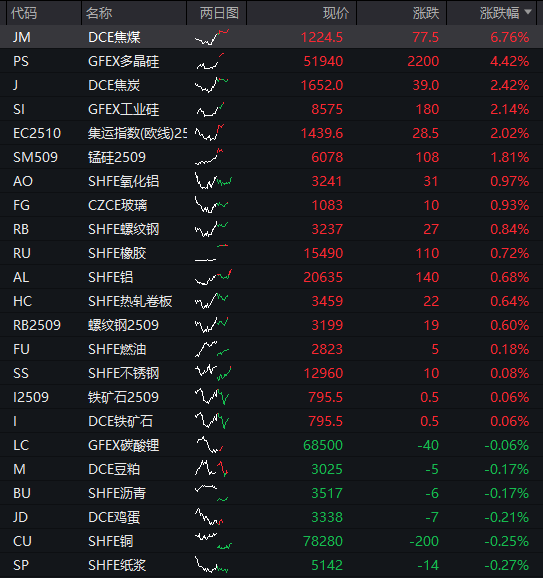The height and width of the screenshot is (578, 543).
Task: Select the SHFE纸浆 name cell
Action: point(117,565)
